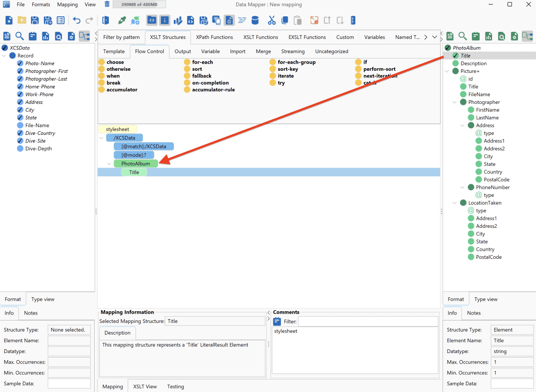Open the Output sub-tab

pyautogui.click(x=183, y=51)
